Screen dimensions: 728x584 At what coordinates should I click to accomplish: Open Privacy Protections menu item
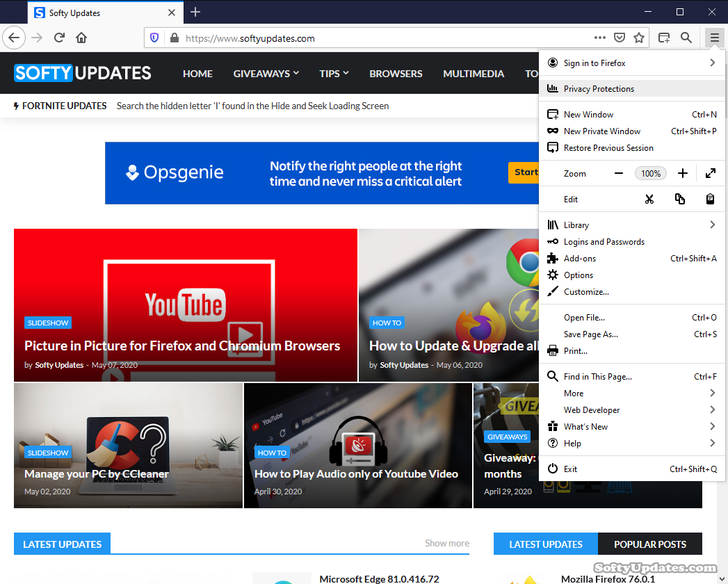(632, 89)
